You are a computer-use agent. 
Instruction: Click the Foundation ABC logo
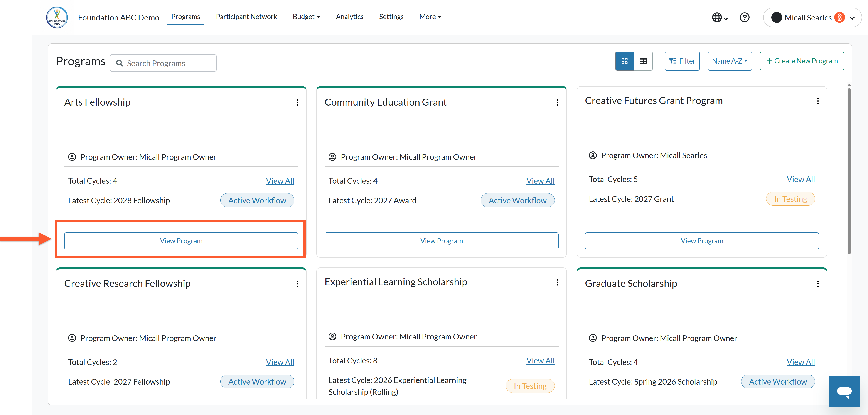(57, 17)
